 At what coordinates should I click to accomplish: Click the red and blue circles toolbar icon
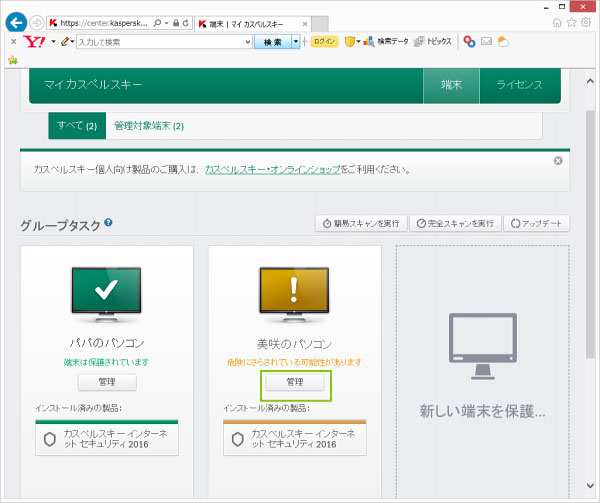tap(469, 41)
